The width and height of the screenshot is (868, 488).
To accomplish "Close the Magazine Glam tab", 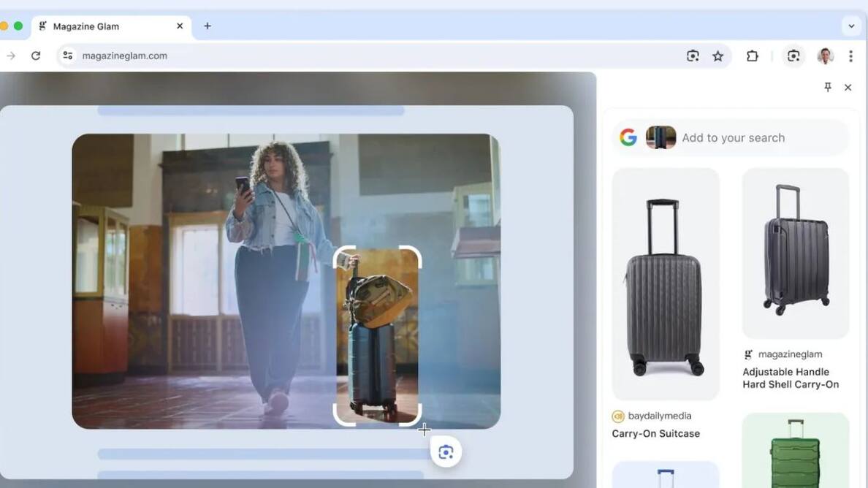I will 180,26.
